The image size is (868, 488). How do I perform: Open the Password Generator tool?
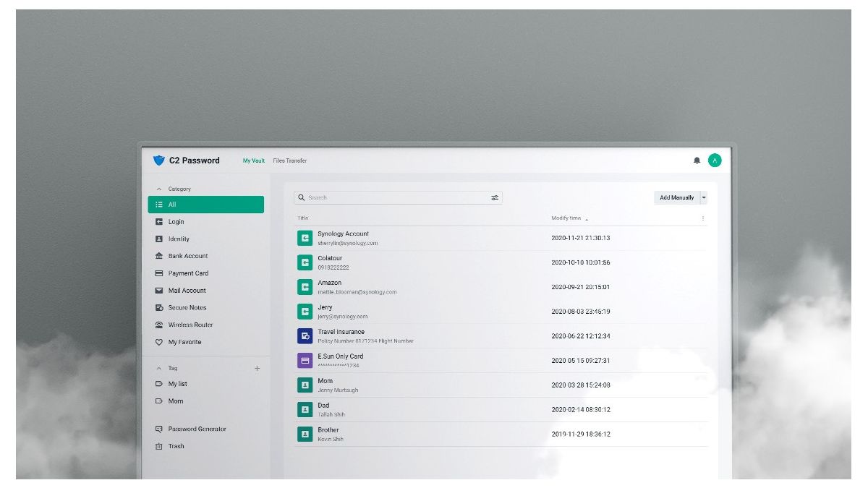coord(197,429)
